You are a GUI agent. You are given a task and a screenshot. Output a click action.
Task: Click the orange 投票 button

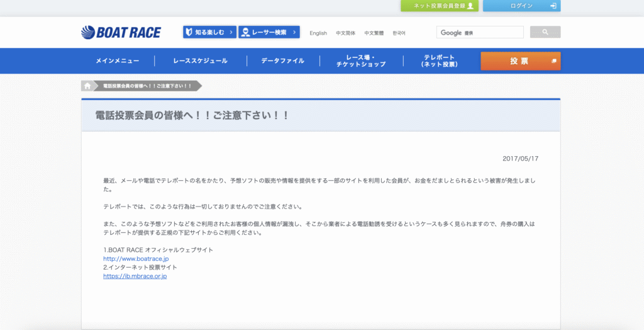pyautogui.click(x=520, y=61)
